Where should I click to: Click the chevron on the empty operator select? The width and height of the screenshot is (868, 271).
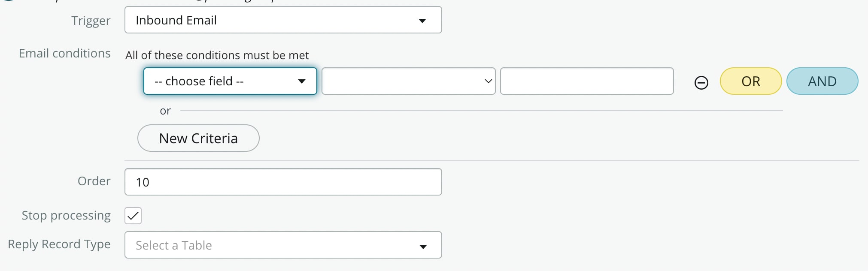(x=488, y=81)
